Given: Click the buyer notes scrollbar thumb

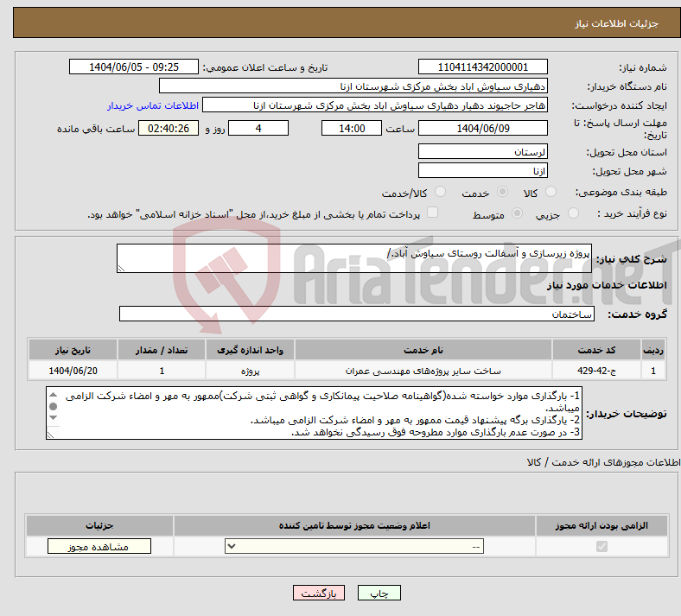Looking at the screenshot, I should (53, 406).
